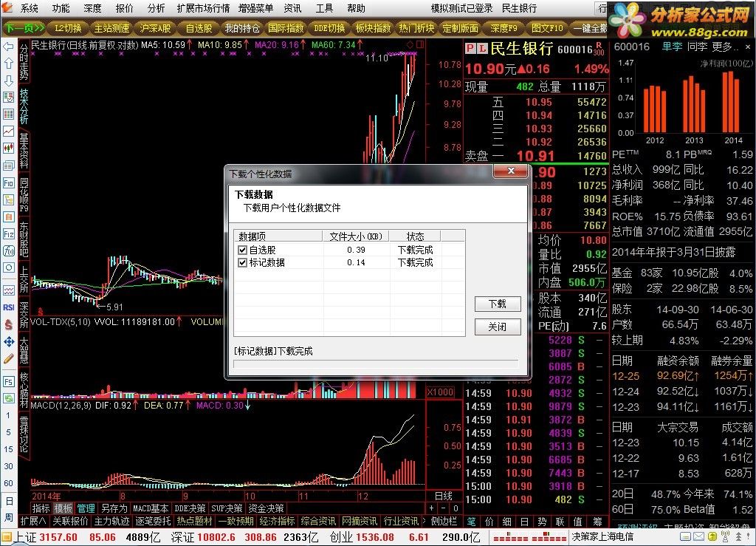Expand the 扩展∧ panel
Image resolution: width=756 pixels, height=546 pixels.
(x=32, y=522)
